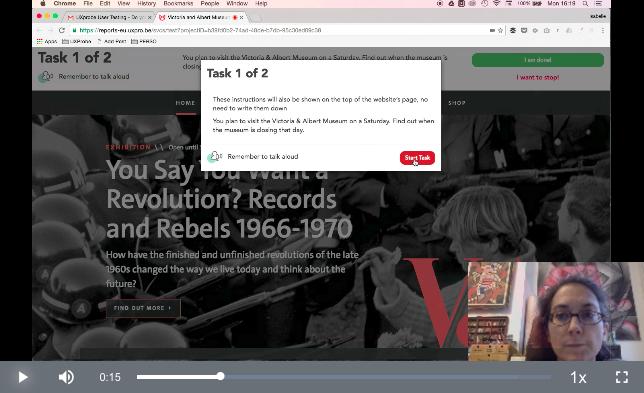The image size is (644, 393).
Task: Click the FIND OUT MORE button
Action: (x=143, y=308)
